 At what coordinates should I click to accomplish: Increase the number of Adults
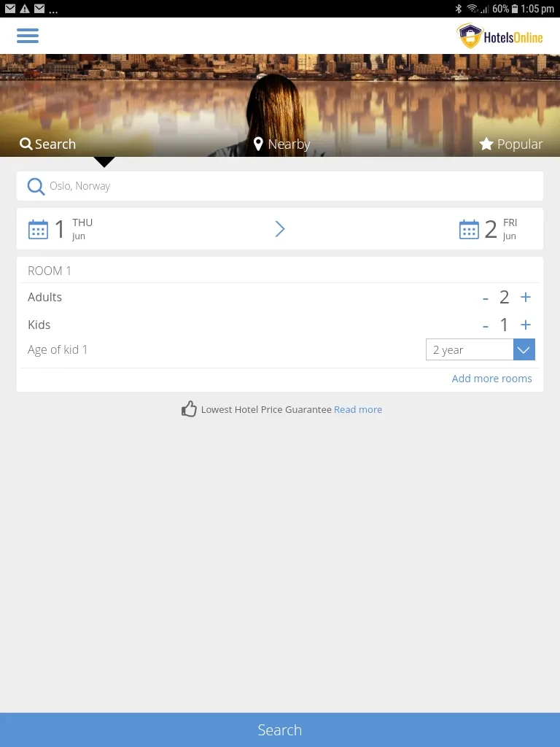click(526, 297)
